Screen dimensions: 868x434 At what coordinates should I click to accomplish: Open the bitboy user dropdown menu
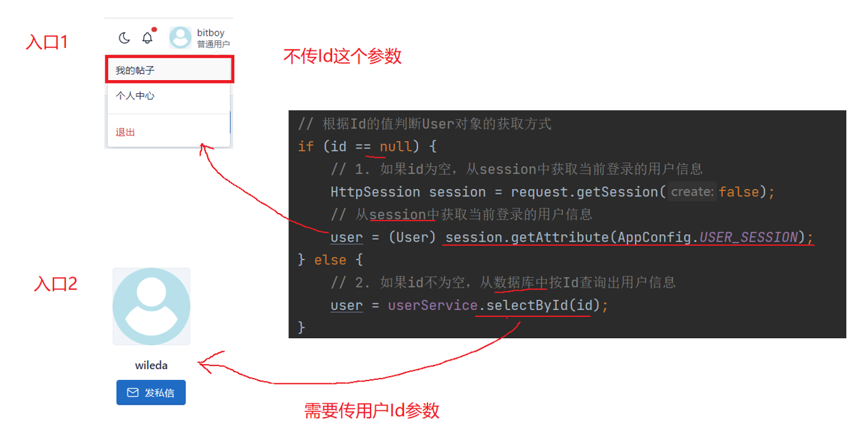pyautogui.click(x=199, y=38)
